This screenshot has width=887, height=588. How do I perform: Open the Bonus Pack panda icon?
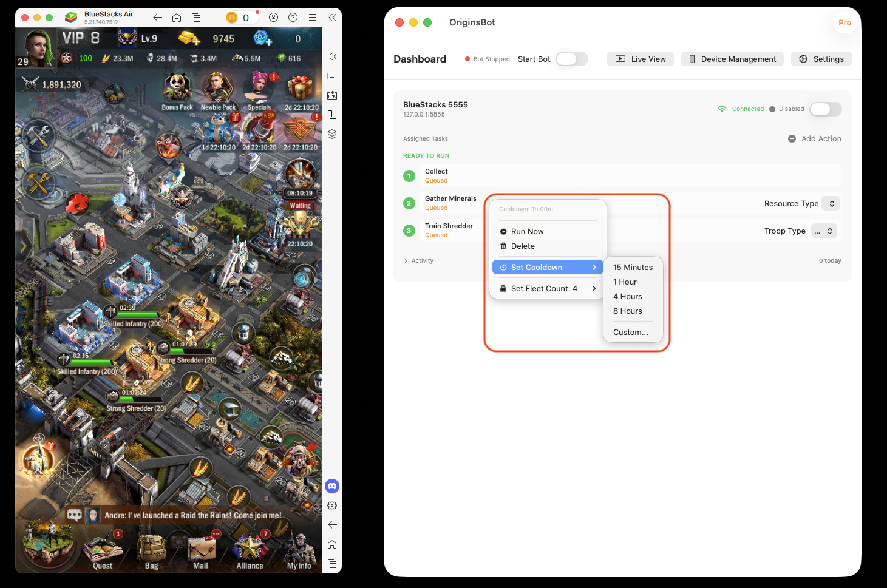coord(177,92)
